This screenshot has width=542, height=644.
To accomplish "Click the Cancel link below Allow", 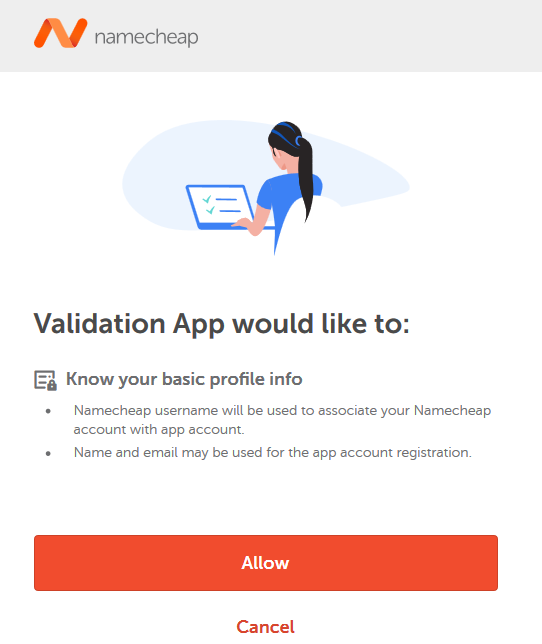I will tap(266, 627).
